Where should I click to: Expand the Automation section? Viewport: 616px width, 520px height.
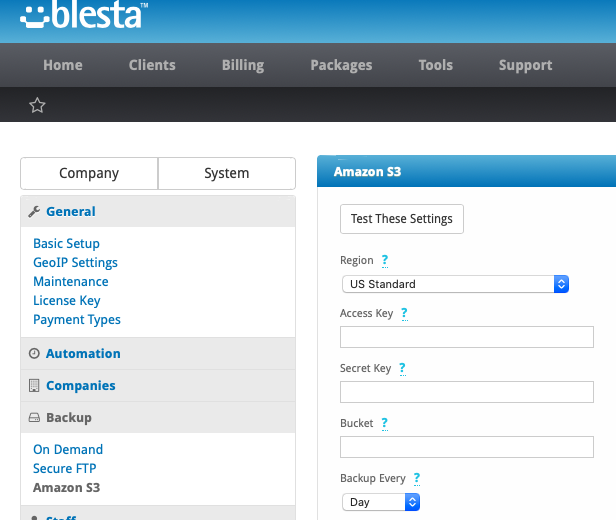pyautogui.click(x=158, y=353)
